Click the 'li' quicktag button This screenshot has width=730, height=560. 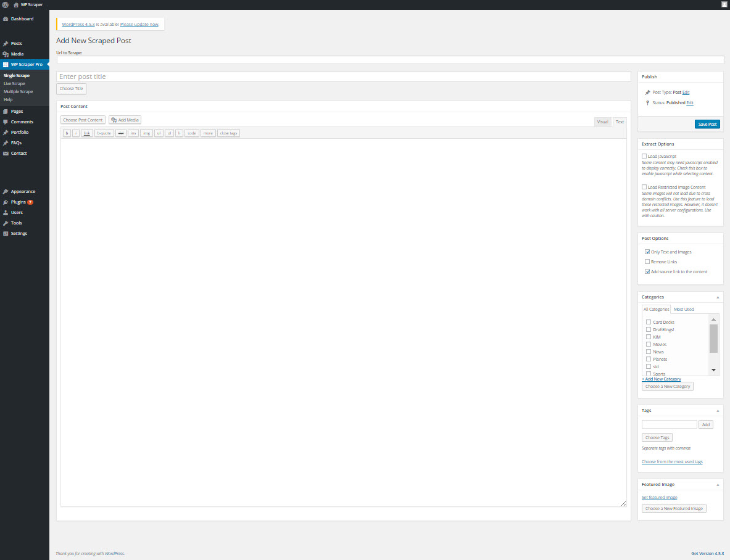pos(179,133)
